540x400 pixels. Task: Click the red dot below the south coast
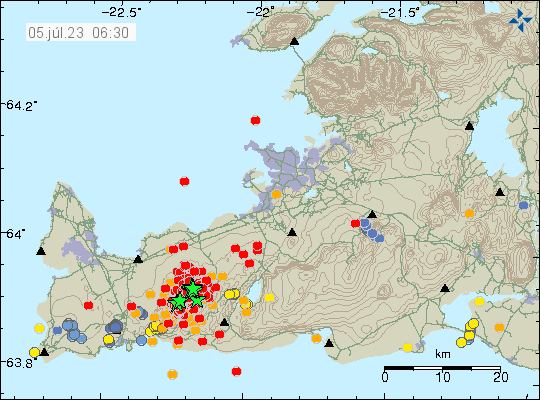tap(236, 371)
